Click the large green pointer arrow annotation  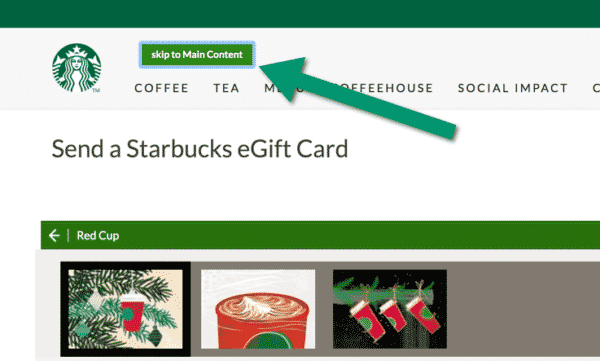358,97
